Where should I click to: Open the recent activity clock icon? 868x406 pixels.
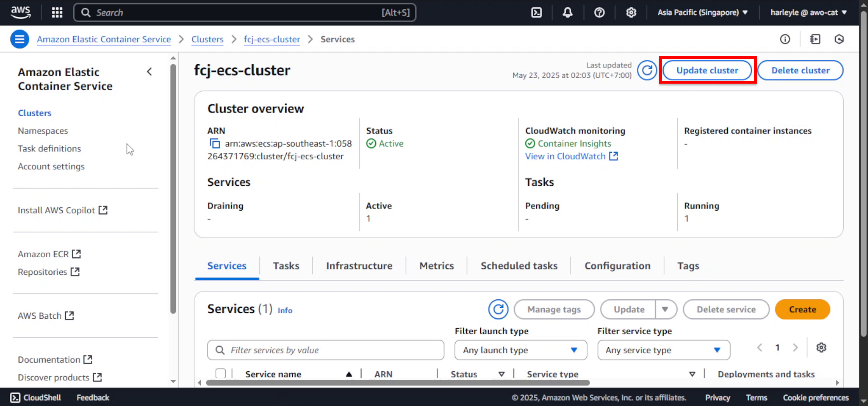[x=839, y=39]
